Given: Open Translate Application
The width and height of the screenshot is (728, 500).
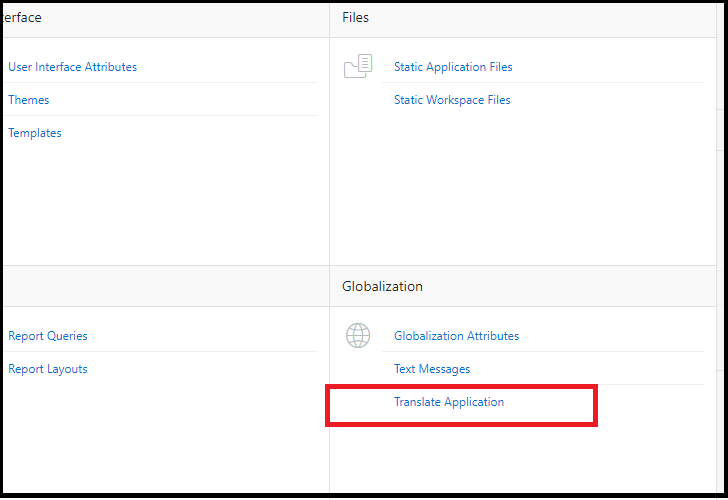Looking at the screenshot, I should (449, 402).
